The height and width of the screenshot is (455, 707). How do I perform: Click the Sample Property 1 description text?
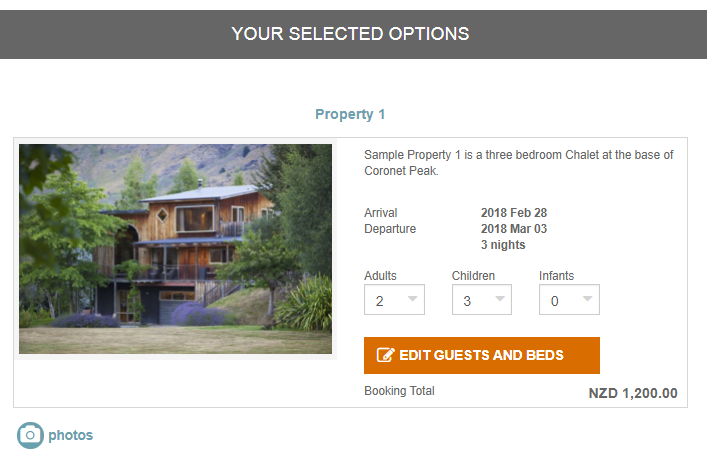tap(519, 163)
